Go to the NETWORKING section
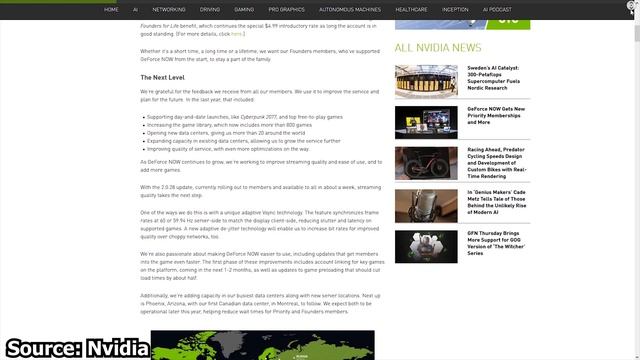640x360 pixels. 169,9
